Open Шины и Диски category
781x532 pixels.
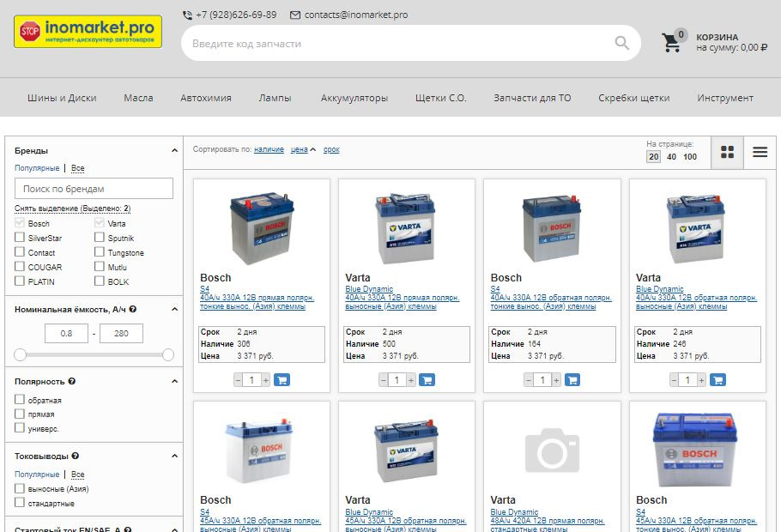[62, 98]
